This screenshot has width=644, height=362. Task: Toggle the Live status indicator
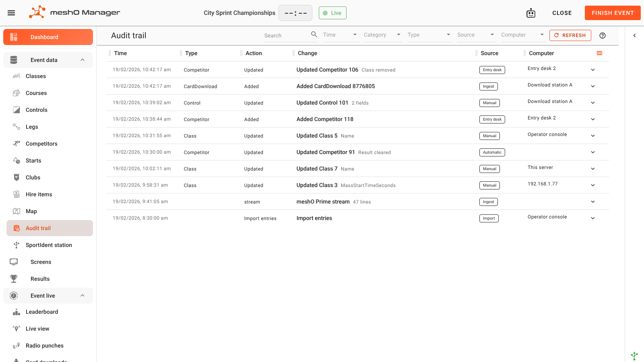click(x=332, y=13)
